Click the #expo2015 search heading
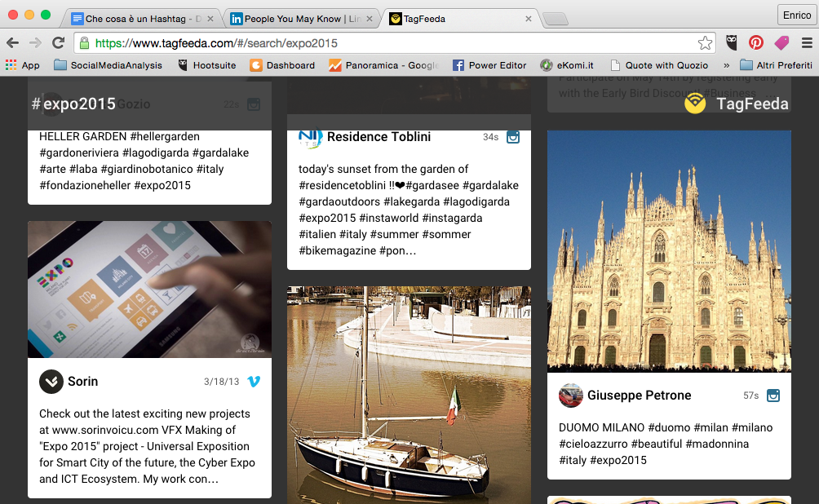The width and height of the screenshot is (819, 504). click(73, 104)
